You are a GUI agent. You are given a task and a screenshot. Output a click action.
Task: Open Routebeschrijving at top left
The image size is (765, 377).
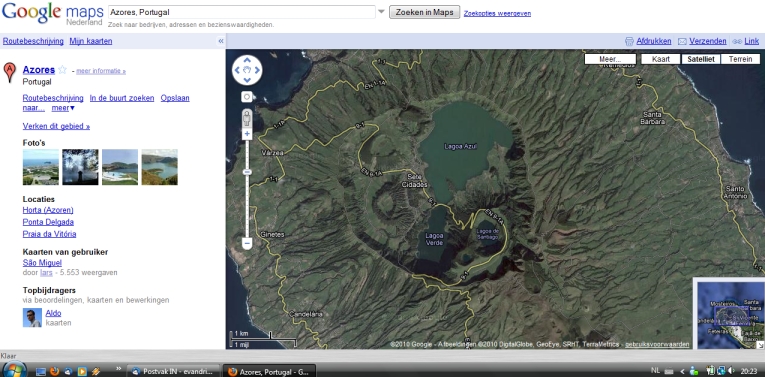pos(33,41)
